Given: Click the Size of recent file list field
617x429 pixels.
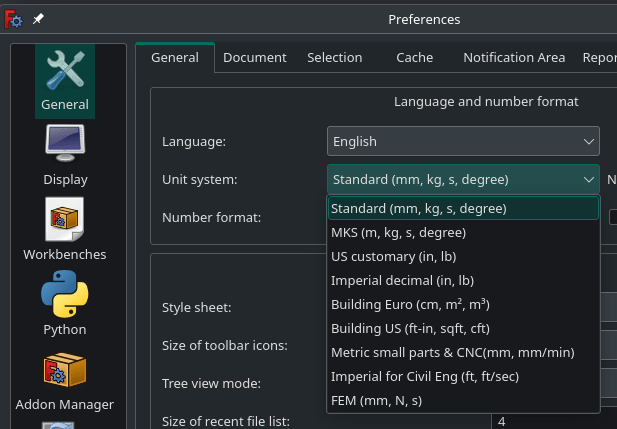Looking at the screenshot, I should (x=554, y=422).
